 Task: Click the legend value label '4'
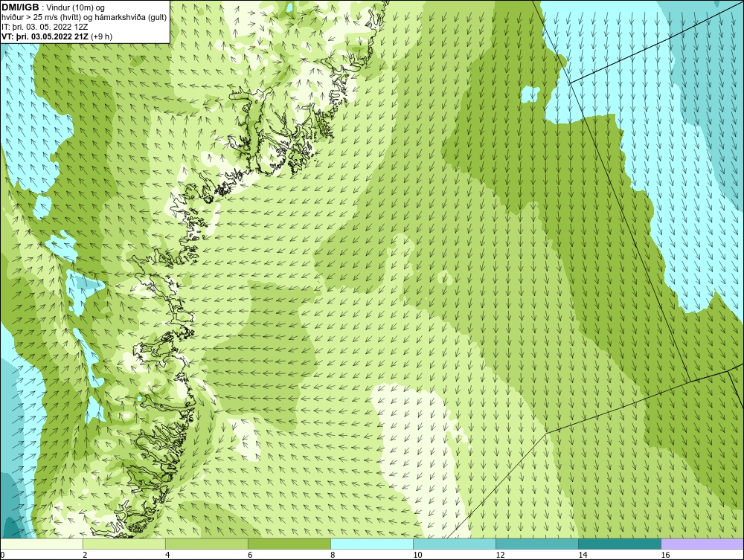tap(167, 555)
